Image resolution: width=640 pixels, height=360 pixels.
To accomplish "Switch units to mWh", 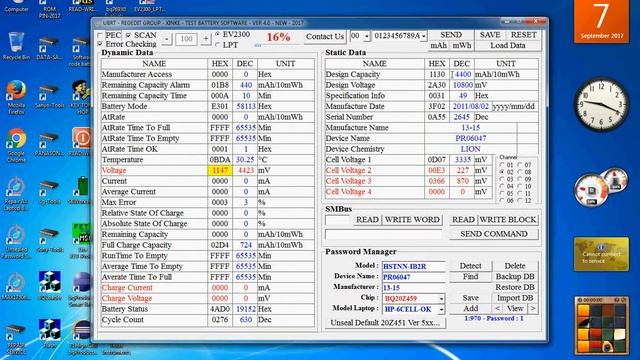I will click(x=461, y=46).
